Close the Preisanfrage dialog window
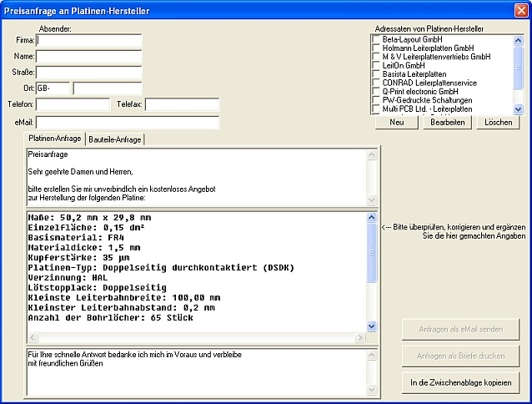The width and height of the screenshot is (532, 404). click(x=520, y=9)
